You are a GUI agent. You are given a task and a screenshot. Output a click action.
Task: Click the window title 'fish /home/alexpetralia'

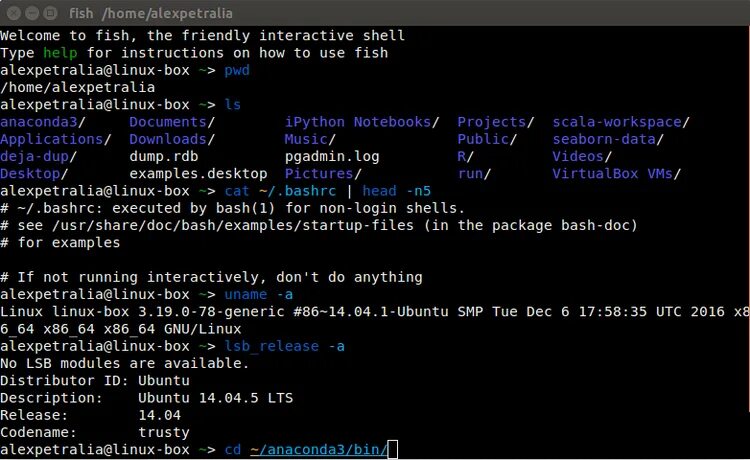click(151, 13)
